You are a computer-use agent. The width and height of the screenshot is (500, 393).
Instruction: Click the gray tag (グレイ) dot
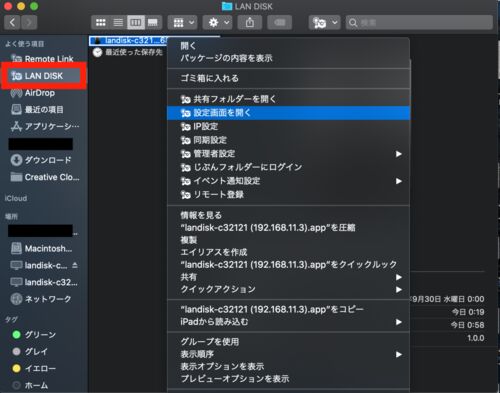coord(16,351)
